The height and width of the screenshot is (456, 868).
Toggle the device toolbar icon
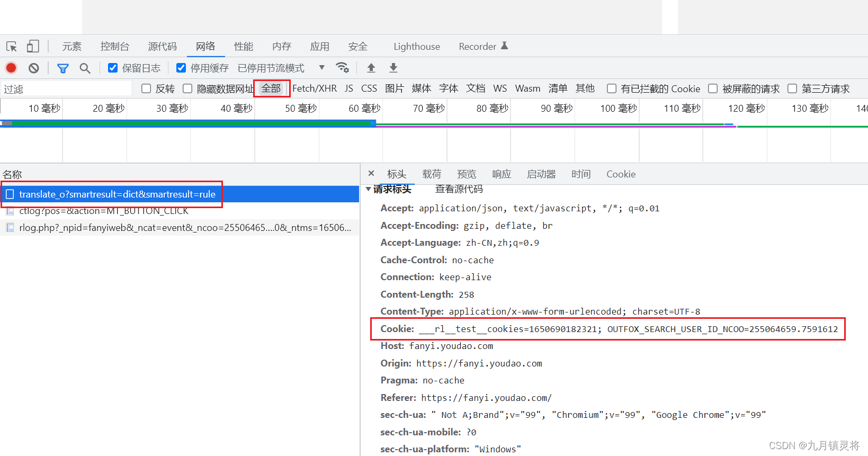(x=33, y=47)
